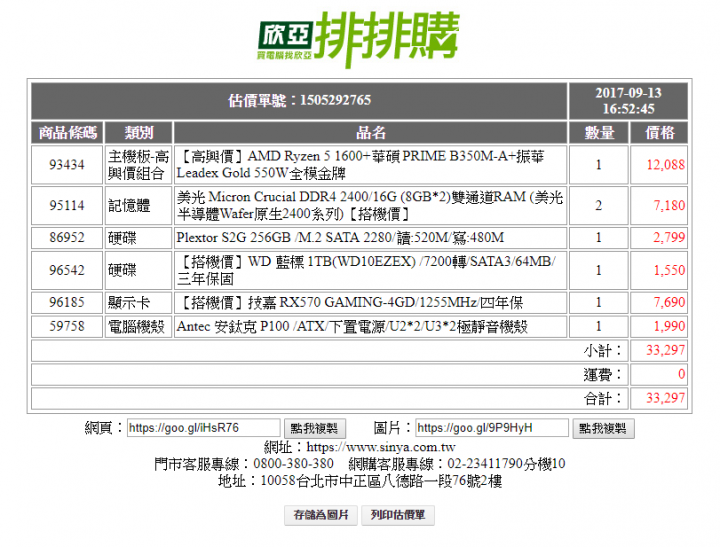Click the 記憶體 category cell
Image resolution: width=720 pixels, height=547 pixels.
(139, 205)
